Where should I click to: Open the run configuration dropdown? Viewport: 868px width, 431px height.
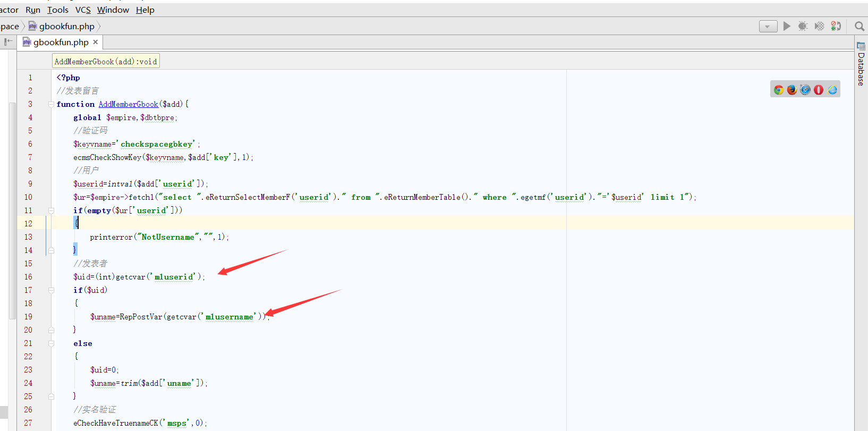pyautogui.click(x=768, y=27)
